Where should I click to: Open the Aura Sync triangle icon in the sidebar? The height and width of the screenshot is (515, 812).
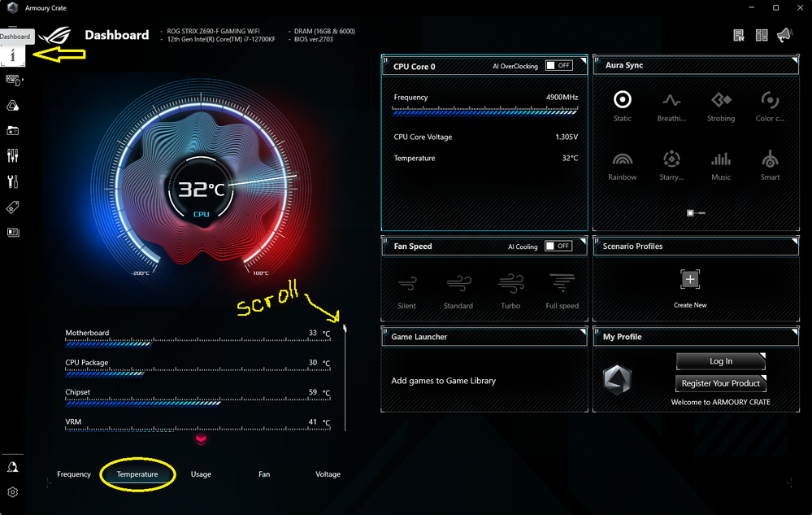click(x=13, y=106)
